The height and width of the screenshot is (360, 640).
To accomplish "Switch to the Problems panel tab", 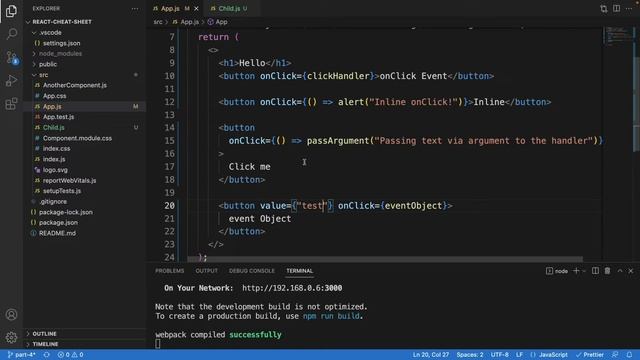I will 169,271.
